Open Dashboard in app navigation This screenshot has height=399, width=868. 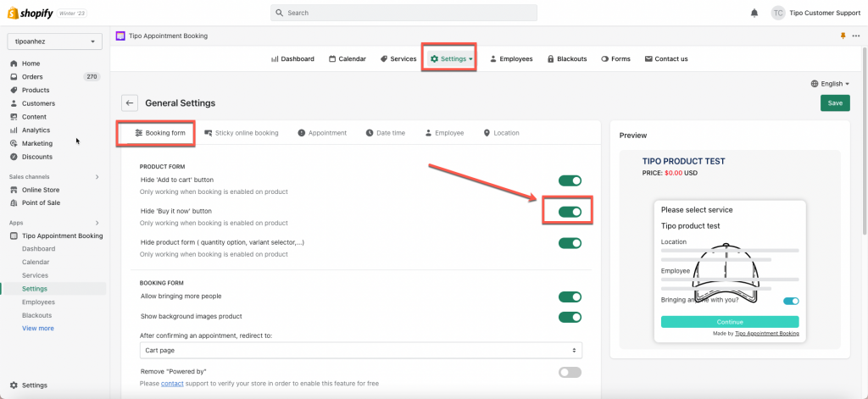292,58
